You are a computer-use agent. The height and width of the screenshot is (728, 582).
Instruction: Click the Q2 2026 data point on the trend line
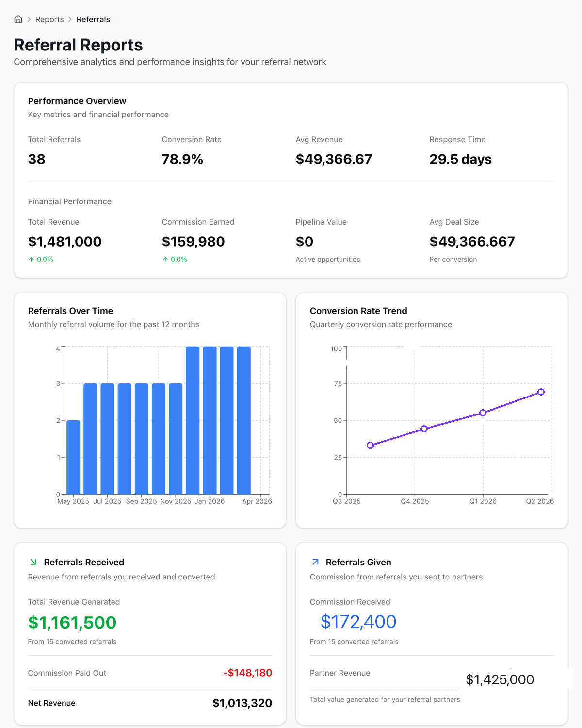(x=541, y=392)
